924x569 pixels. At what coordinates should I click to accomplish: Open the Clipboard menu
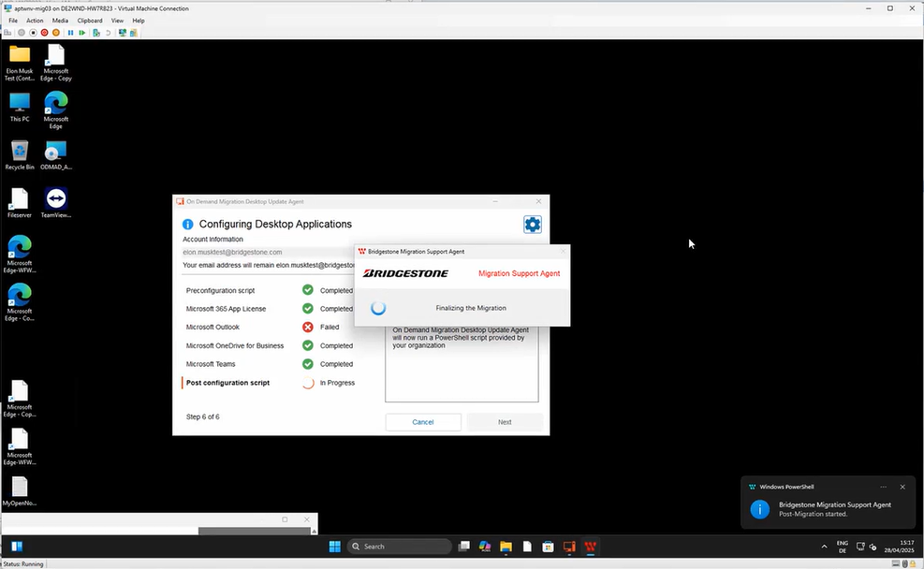tap(90, 21)
